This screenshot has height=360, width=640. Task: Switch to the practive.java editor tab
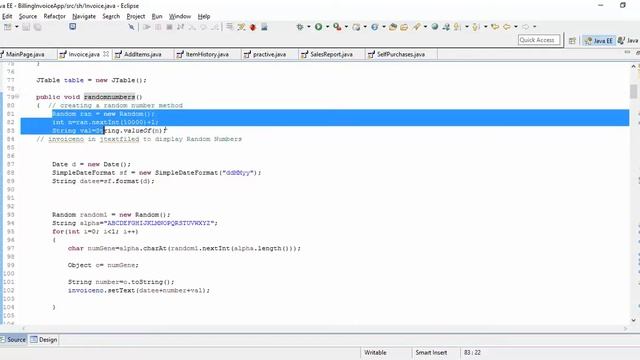(x=269, y=54)
